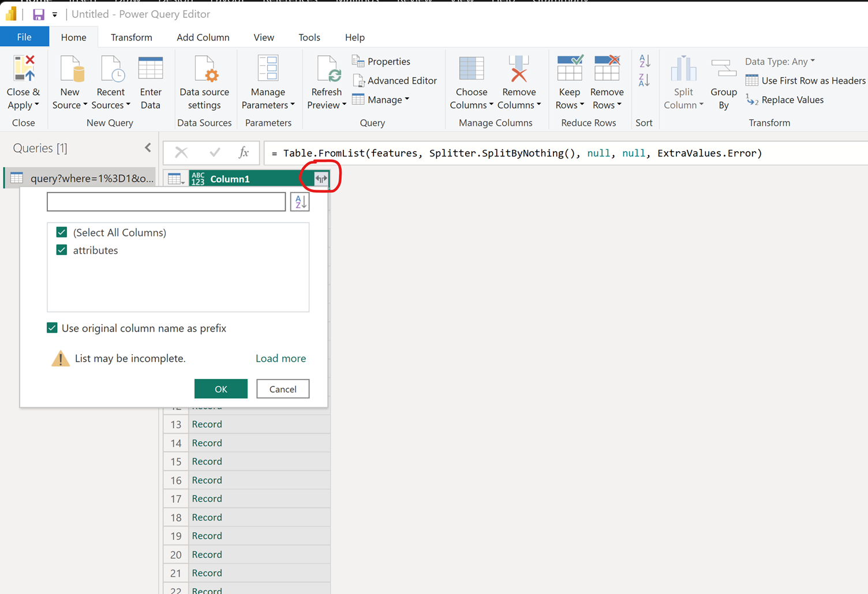
Task: Collapse the Queries pane
Action: point(148,148)
